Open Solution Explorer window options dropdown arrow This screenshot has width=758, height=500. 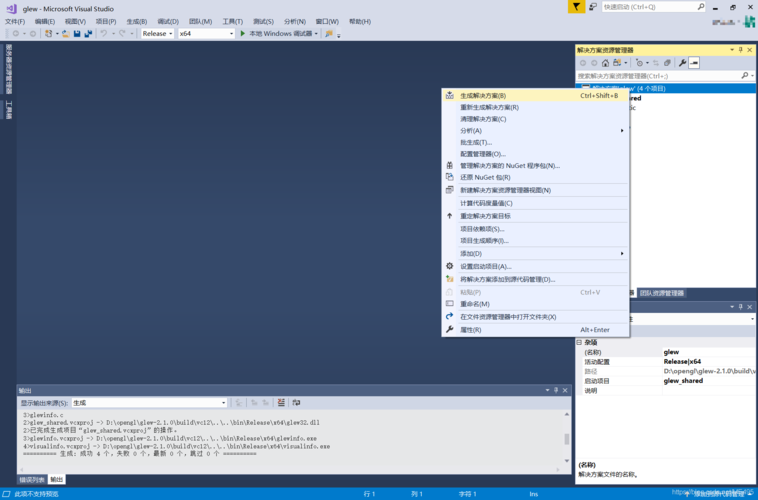732,50
